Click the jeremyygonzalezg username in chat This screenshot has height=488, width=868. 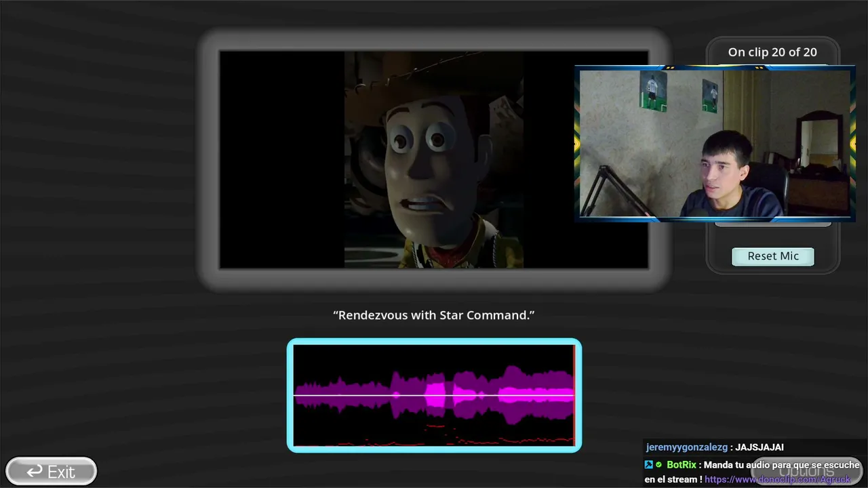(x=686, y=447)
